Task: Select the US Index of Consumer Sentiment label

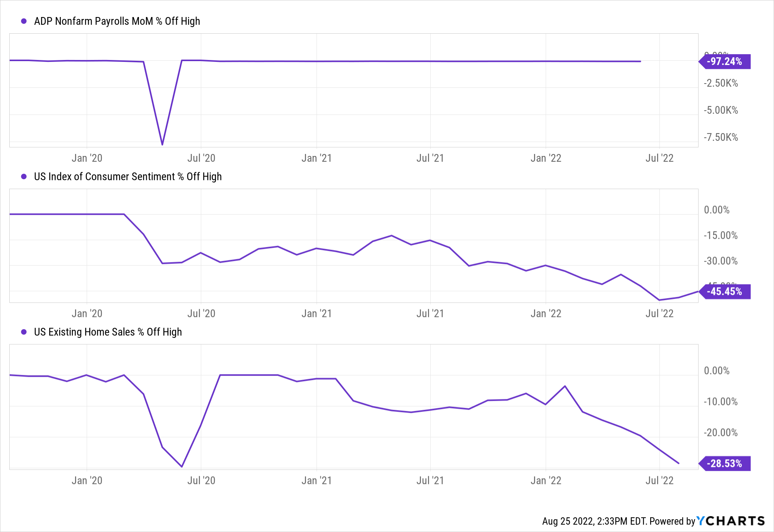Action: 128,177
